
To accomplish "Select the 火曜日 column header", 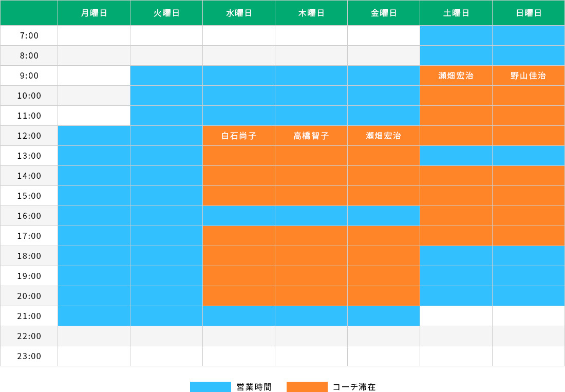I will pyautogui.click(x=166, y=13).
